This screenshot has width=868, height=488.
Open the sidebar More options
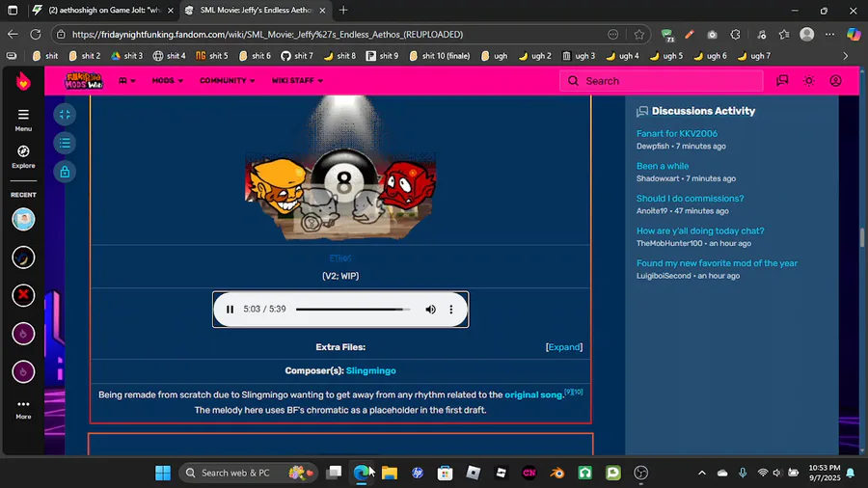pos(23,410)
